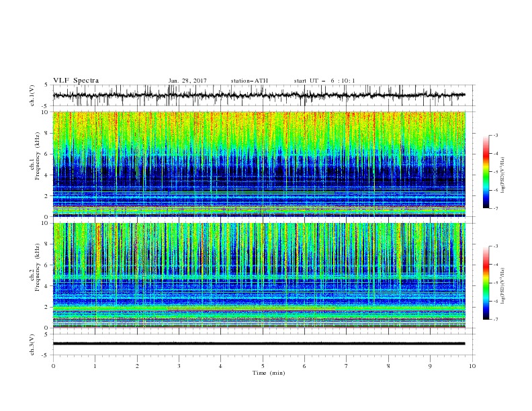The height and width of the screenshot is (411, 532).
Task: Click the "10" tick on the time axis
Action: click(472, 366)
